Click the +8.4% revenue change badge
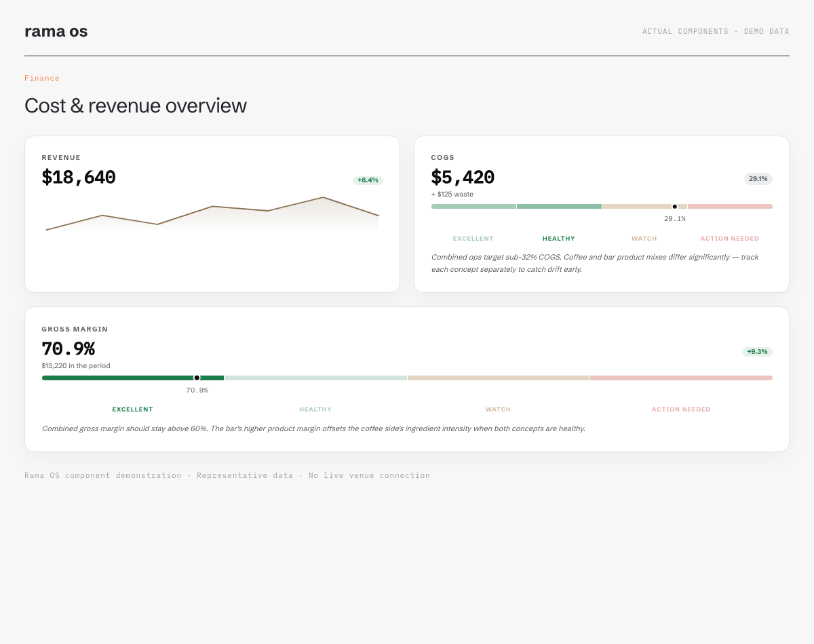The height and width of the screenshot is (644, 814). point(368,180)
